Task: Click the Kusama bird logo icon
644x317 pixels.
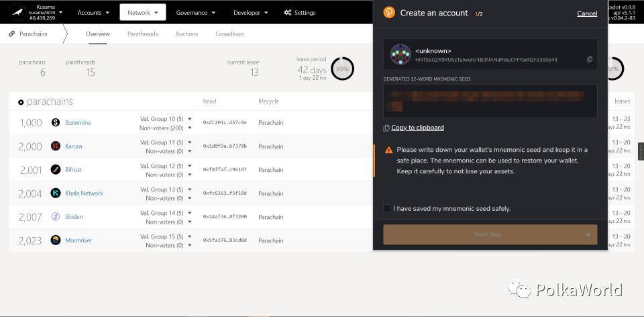Action: [17, 12]
